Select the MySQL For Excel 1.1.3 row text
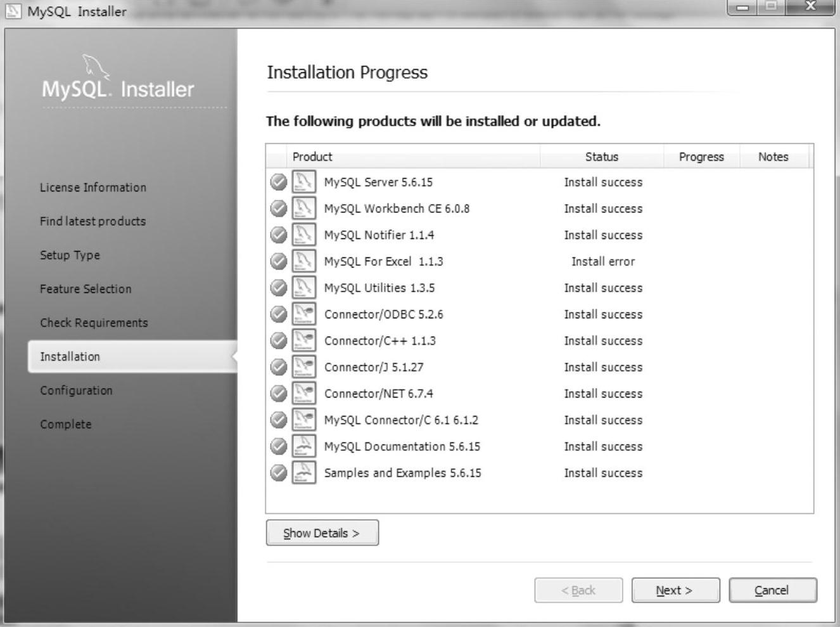840x627 pixels. tap(383, 261)
